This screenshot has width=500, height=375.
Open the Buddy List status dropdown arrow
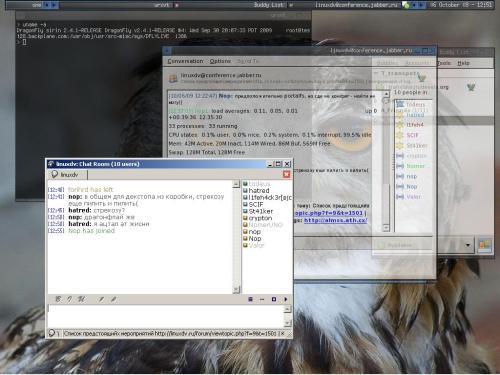(468, 245)
